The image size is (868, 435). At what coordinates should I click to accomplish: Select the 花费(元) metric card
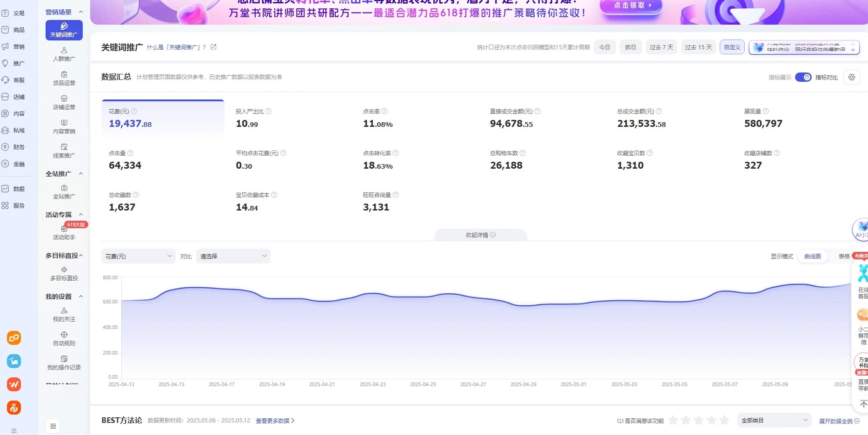coord(163,118)
